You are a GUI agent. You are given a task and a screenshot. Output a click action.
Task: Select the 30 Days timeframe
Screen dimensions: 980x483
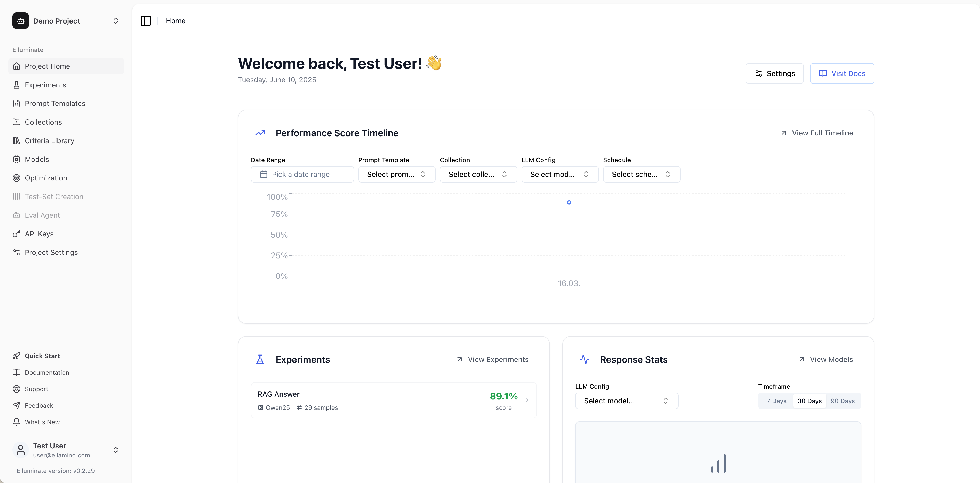click(x=810, y=401)
